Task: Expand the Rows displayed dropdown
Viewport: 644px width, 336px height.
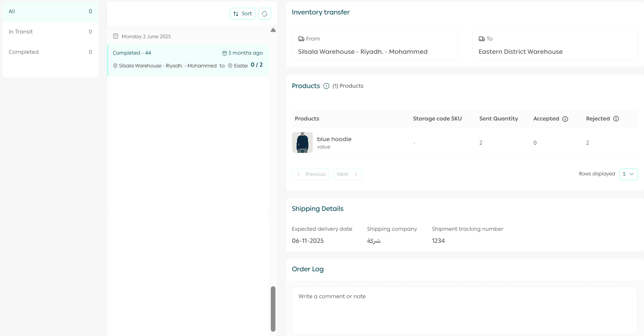Action: click(628, 174)
